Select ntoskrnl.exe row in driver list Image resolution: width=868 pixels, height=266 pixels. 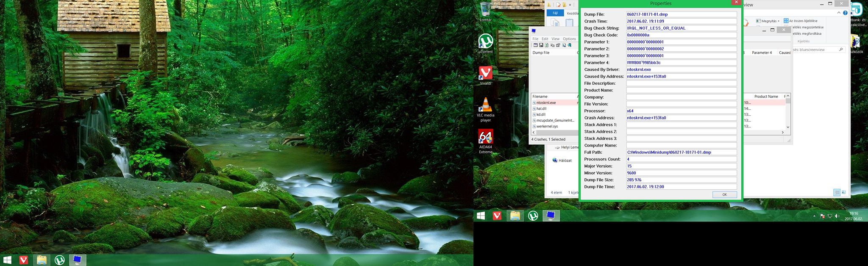pos(554,103)
